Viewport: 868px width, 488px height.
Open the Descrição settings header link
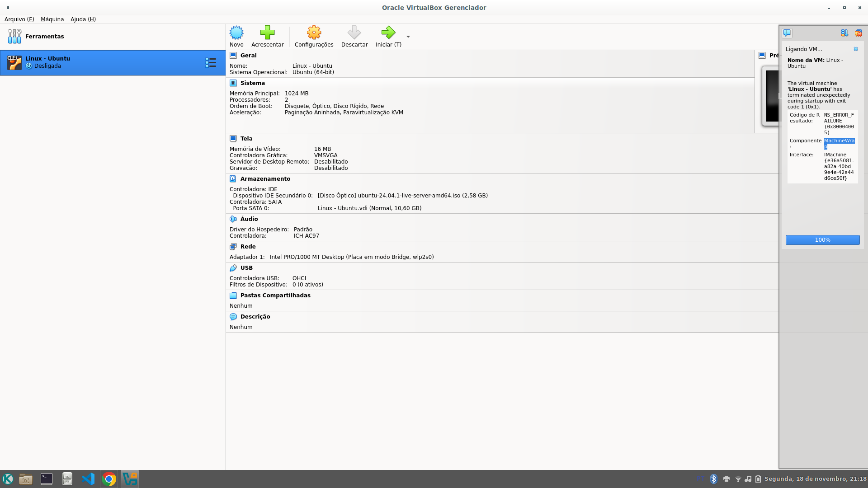click(x=255, y=316)
